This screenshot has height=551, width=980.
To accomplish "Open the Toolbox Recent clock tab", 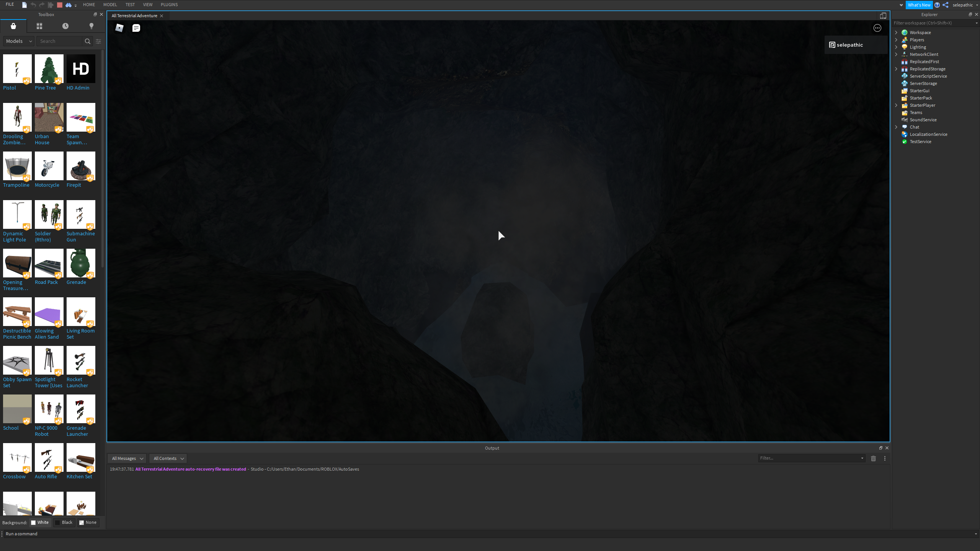I will tap(65, 26).
